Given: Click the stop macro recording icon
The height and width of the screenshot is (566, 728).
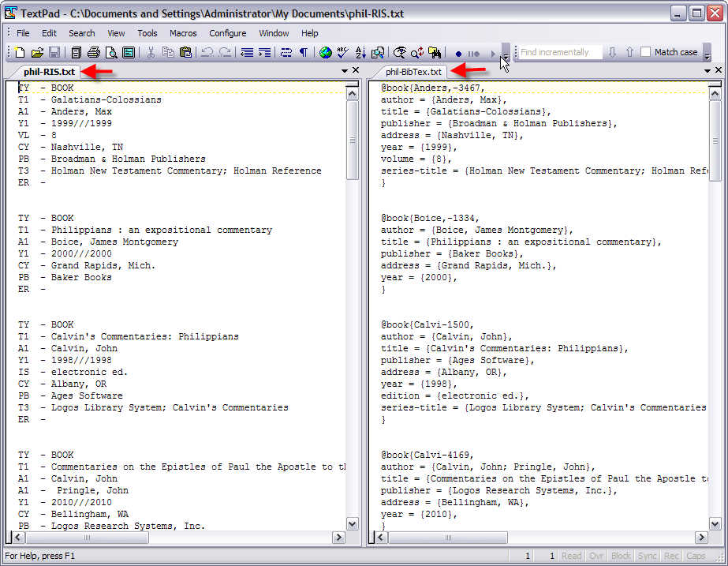Looking at the screenshot, I should (x=473, y=54).
